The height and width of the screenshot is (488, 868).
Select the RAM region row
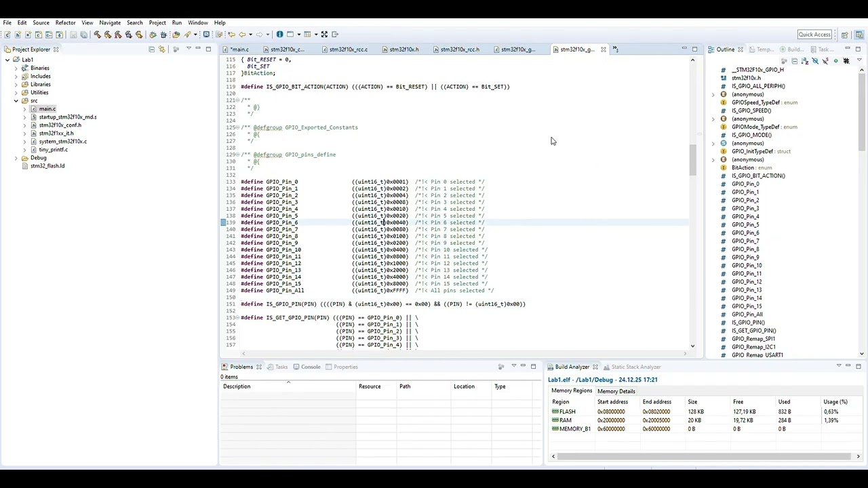coord(705,420)
